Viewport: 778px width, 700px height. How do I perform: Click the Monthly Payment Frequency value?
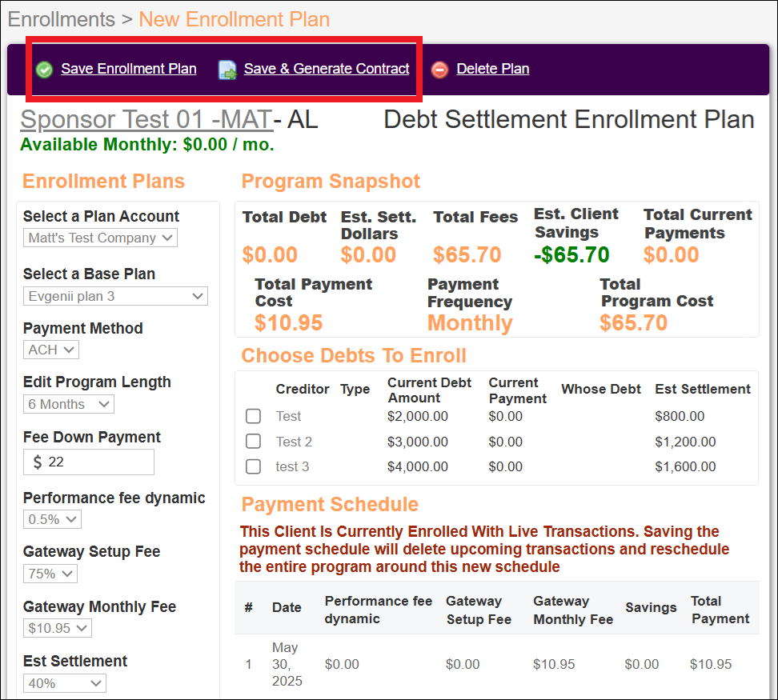(x=470, y=322)
